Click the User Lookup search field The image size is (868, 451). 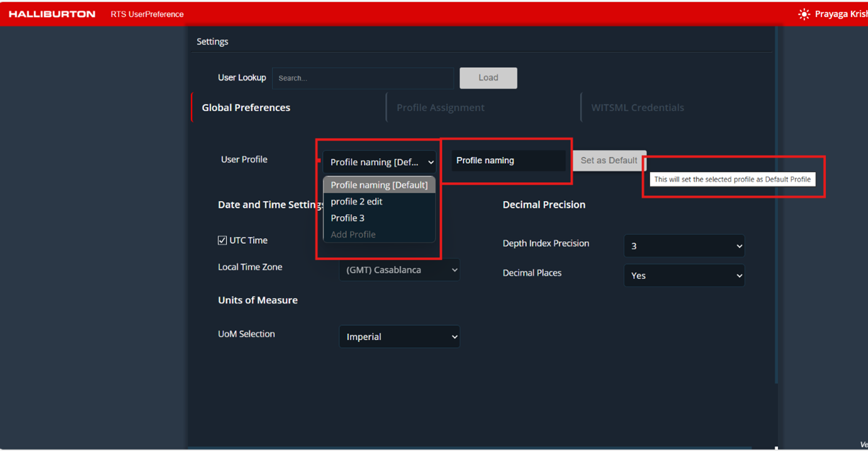pyautogui.click(x=363, y=78)
